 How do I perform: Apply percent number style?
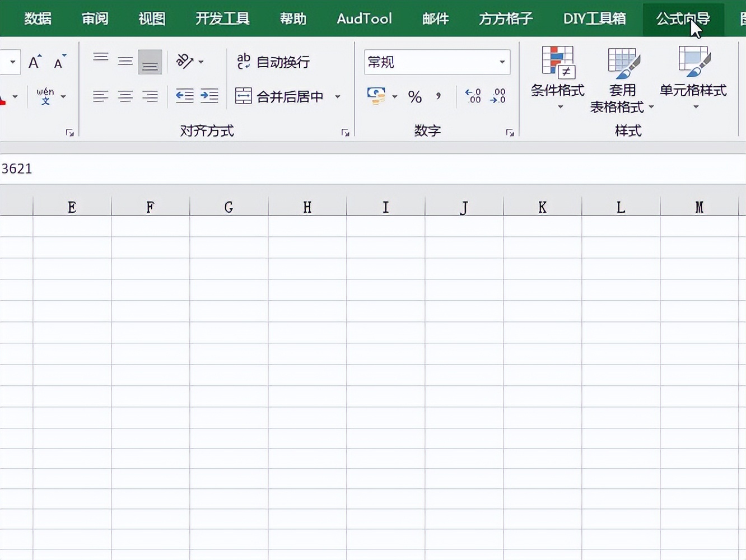(x=415, y=96)
